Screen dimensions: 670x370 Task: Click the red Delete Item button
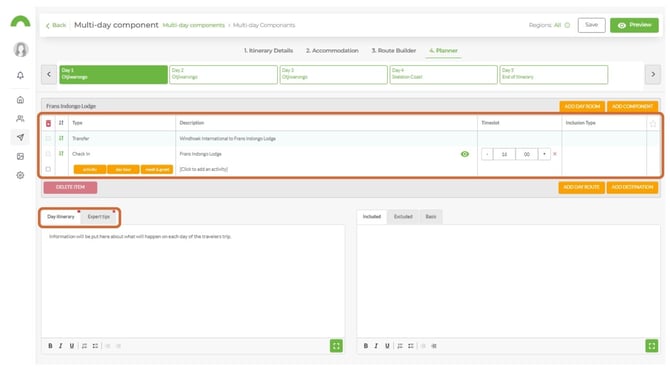(x=70, y=187)
